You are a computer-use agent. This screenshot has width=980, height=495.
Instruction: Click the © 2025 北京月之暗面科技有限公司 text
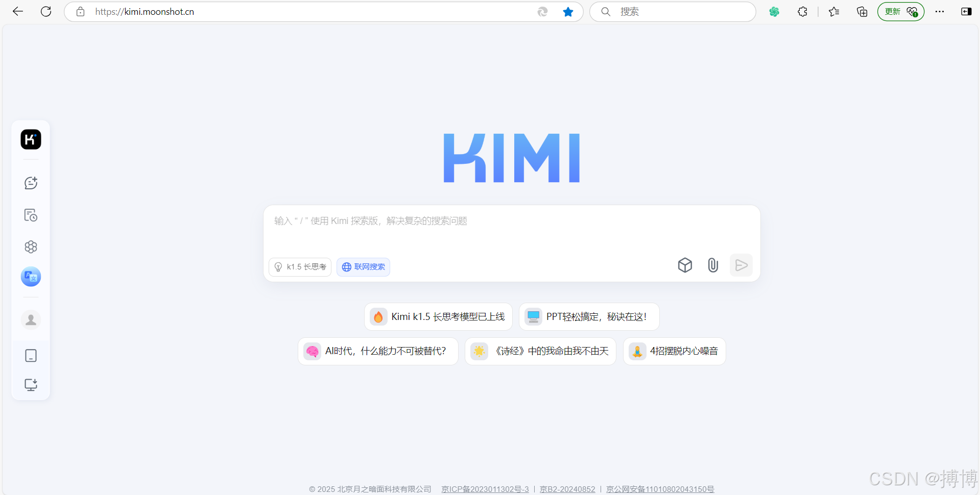click(370, 489)
